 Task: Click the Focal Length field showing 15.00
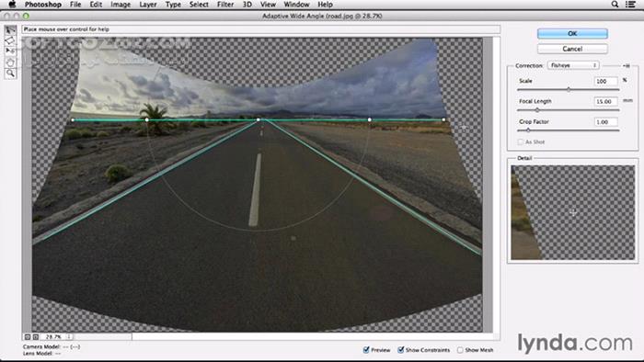pos(605,101)
